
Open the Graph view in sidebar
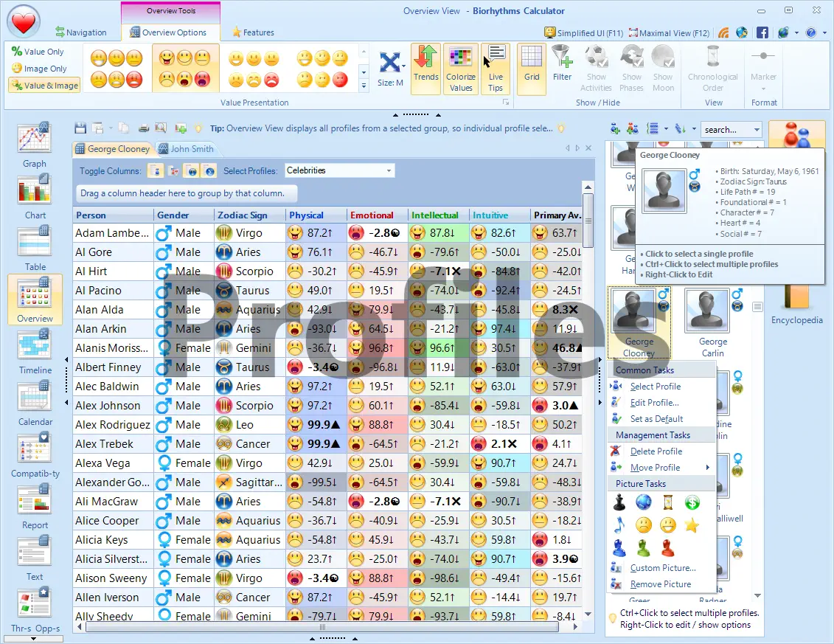click(34, 140)
